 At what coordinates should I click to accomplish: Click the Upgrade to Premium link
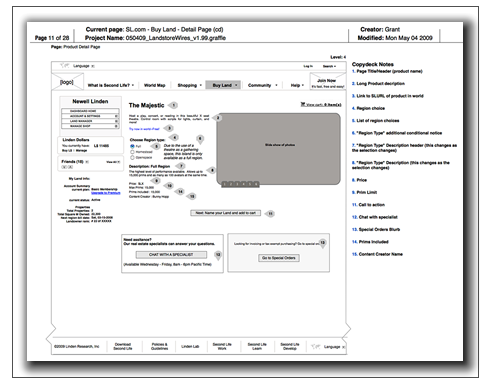point(106,193)
